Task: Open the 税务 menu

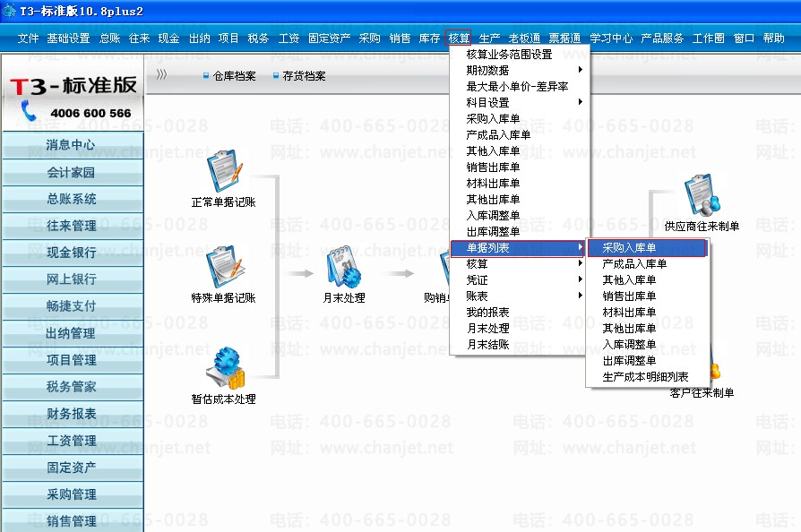Action: click(x=258, y=39)
